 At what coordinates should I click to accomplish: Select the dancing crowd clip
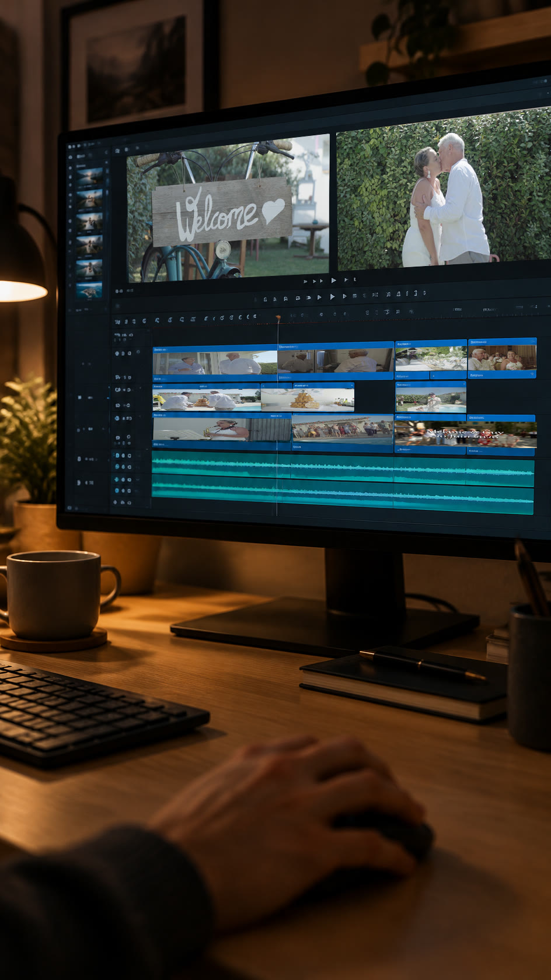point(343,433)
